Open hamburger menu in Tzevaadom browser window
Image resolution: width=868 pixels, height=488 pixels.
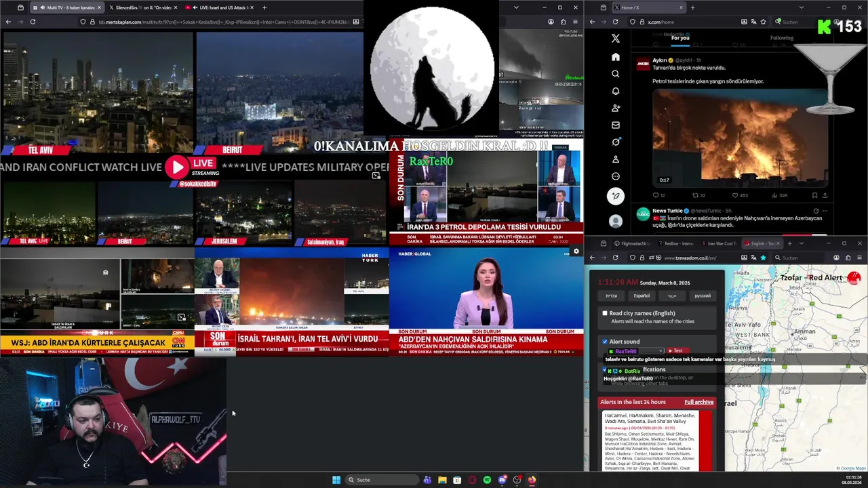coord(860,258)
